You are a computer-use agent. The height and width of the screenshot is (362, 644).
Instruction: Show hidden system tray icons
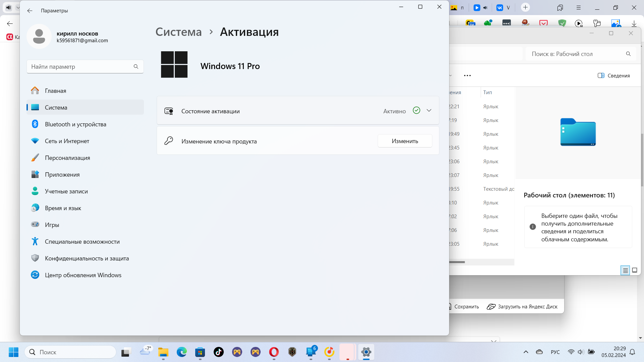coord(526,352)
